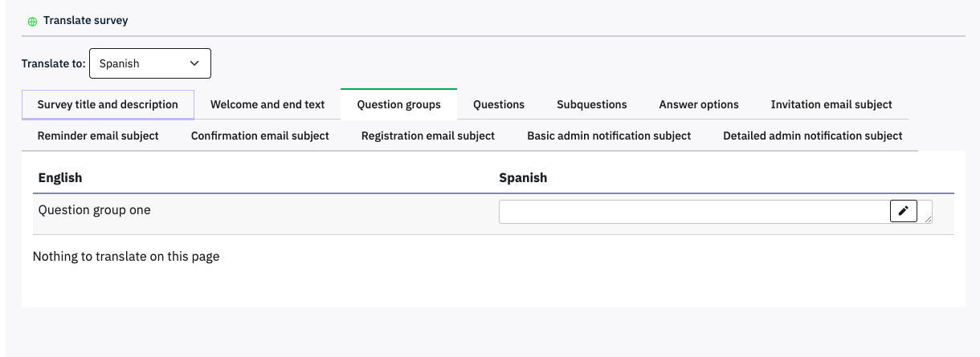Open Confirmation email subject tab
This screenshot has width=980, height=357.
pos(260,136)
